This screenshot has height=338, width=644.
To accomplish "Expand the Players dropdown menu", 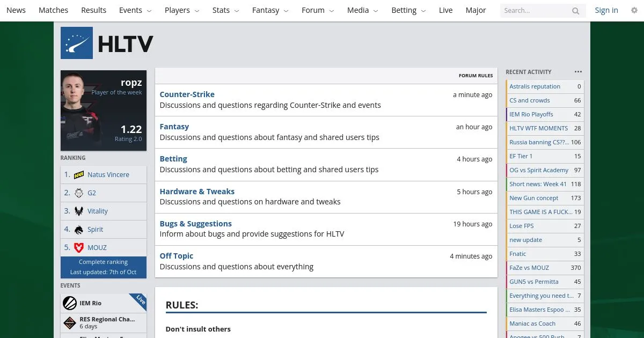I will point(182,10).
